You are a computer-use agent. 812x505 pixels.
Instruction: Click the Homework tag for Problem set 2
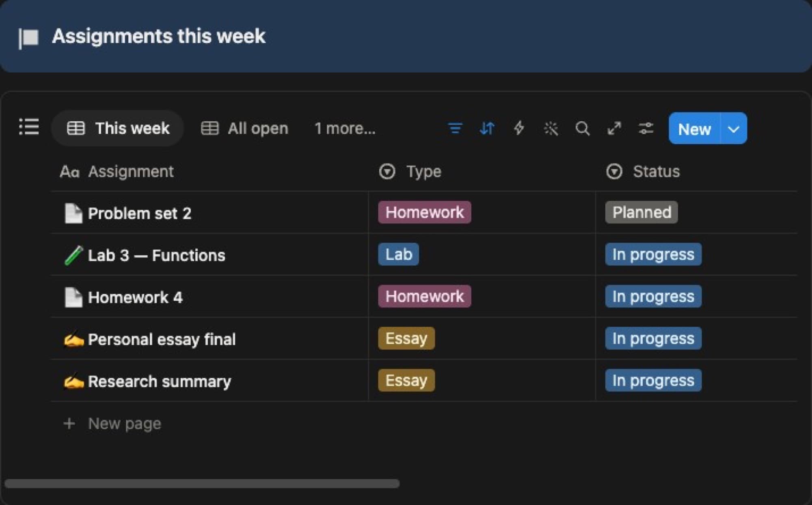coord(425,212)
